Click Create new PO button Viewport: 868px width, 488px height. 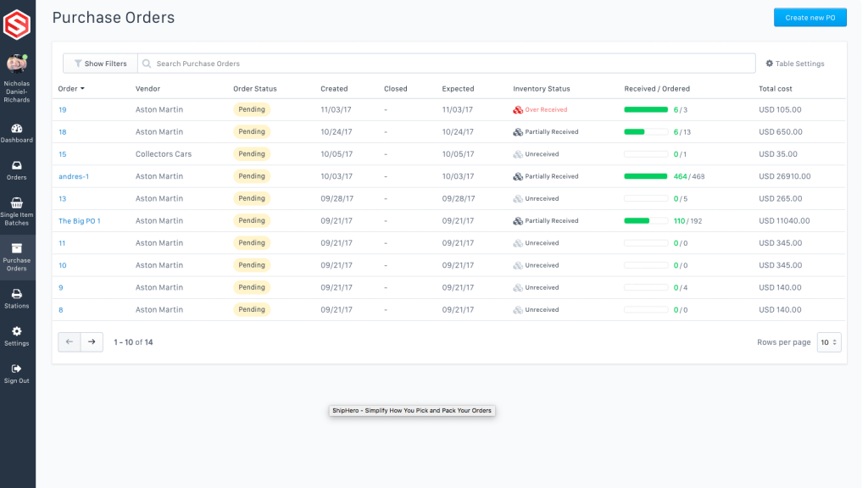810,18
